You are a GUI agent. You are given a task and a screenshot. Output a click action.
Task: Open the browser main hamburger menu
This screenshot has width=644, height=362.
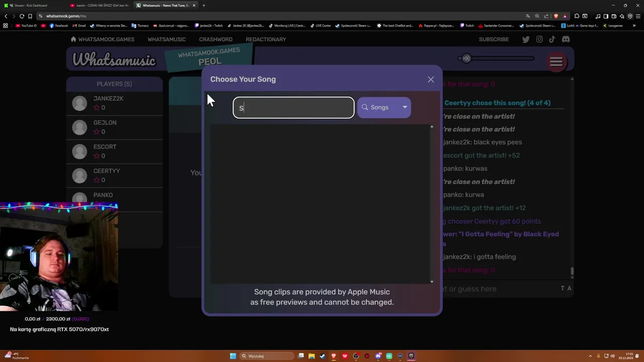coord(638,16)
